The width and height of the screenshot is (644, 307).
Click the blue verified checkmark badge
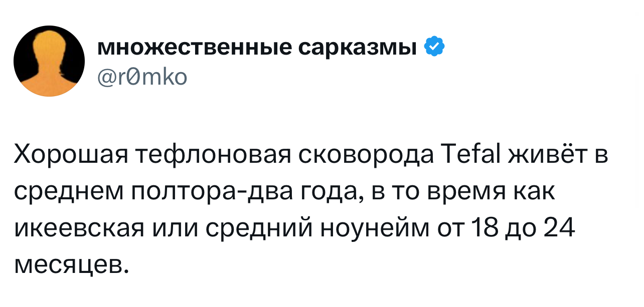(x=434, y=47)
